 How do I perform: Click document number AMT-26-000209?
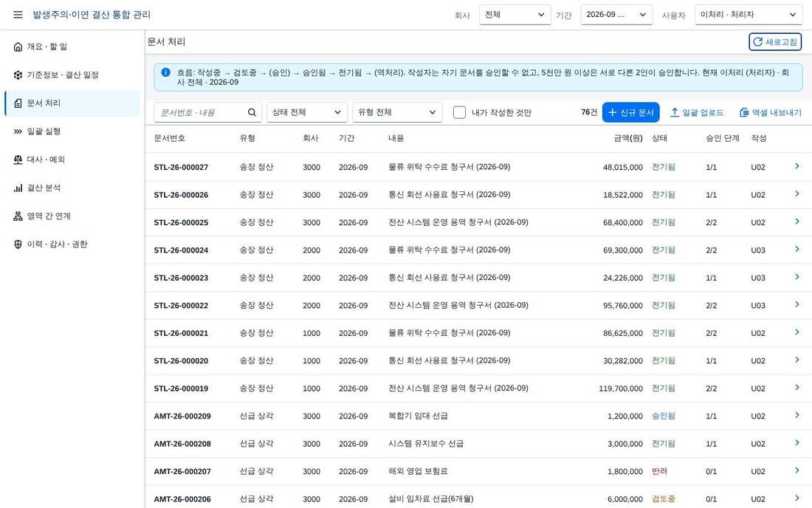coord(182,416)
